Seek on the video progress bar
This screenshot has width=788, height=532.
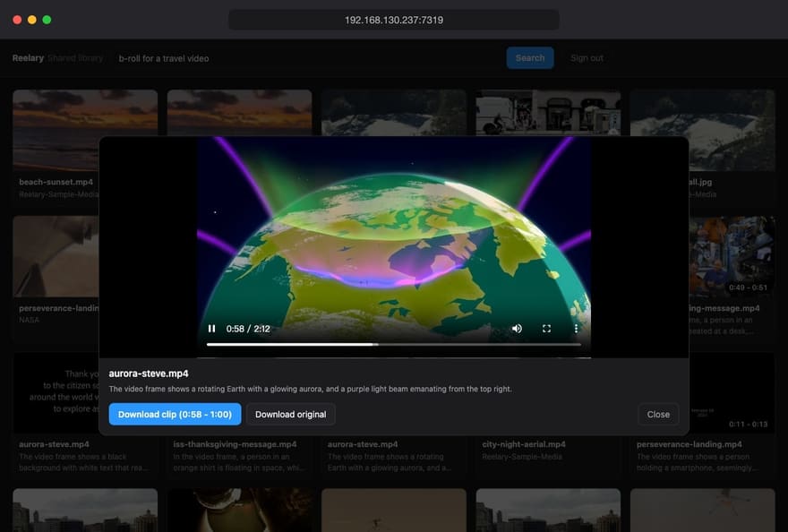click(393, 345)
